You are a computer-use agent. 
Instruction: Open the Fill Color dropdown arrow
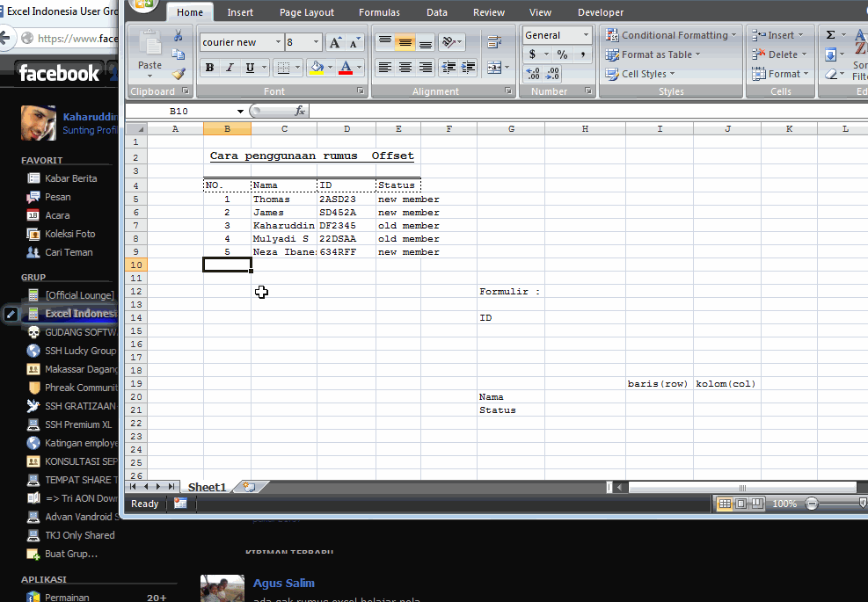(331, 67)
